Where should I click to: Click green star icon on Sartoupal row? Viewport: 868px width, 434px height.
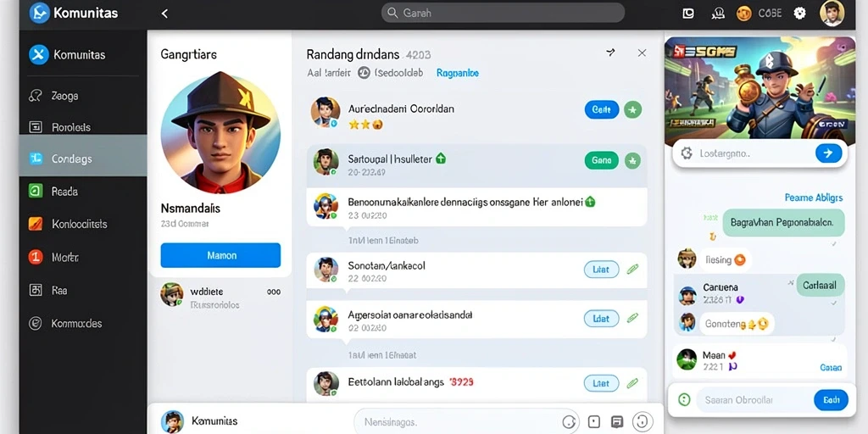point(632,160)
